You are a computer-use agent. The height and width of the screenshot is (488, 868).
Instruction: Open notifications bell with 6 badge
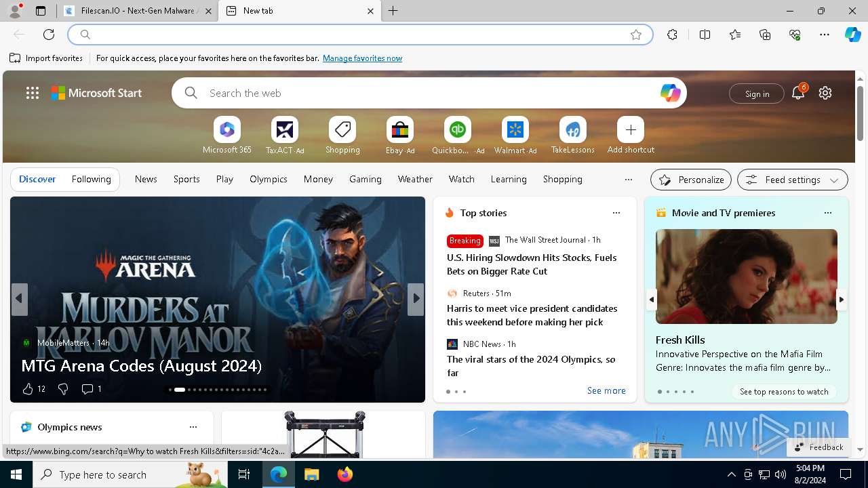798,93
